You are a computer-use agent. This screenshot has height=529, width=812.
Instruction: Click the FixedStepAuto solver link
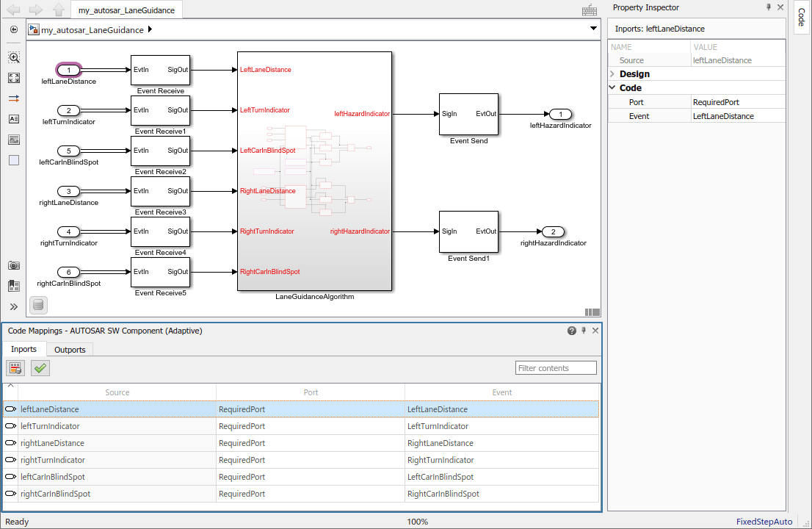pyautogui.click(x=764, y=522)
